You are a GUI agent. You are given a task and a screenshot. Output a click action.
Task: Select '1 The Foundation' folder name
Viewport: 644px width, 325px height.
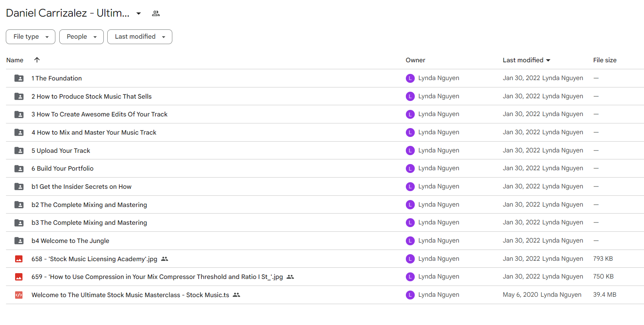coord(57,78)
